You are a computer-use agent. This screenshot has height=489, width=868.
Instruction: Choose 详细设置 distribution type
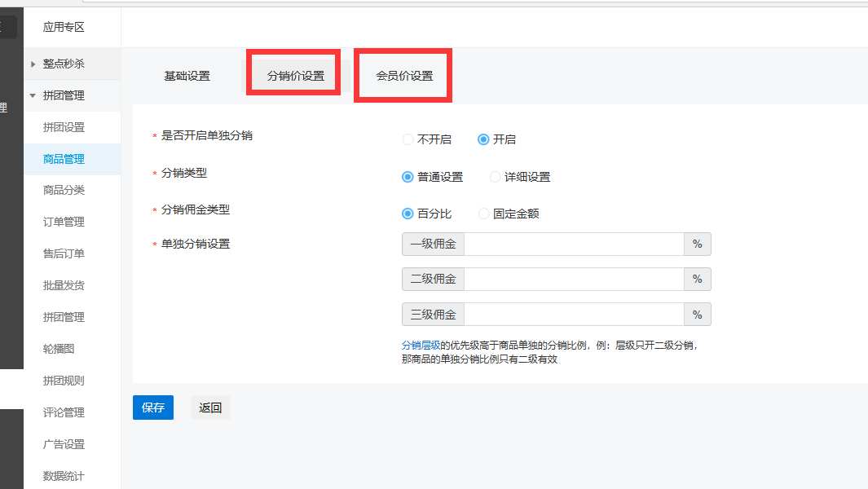[496, 177]
